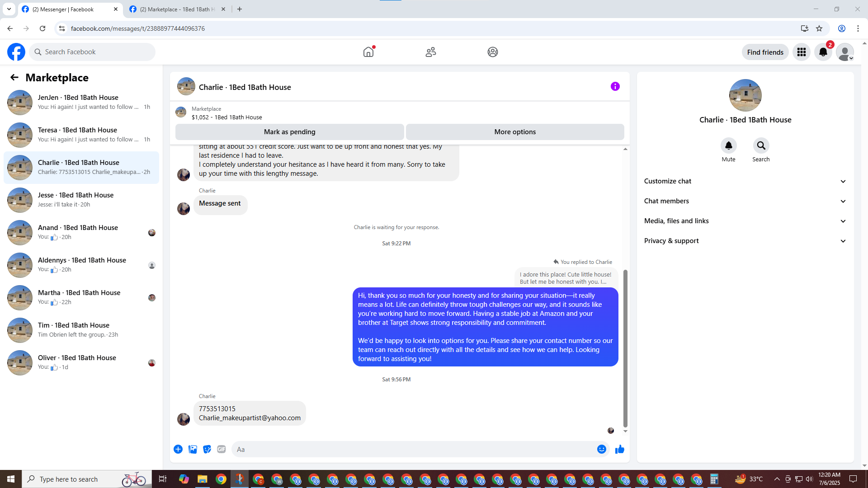The width and height of the screenshot is (868, 488).
Task: Open the Jesse 1Bed 1Bath House conversation
Action: point(81,200)
